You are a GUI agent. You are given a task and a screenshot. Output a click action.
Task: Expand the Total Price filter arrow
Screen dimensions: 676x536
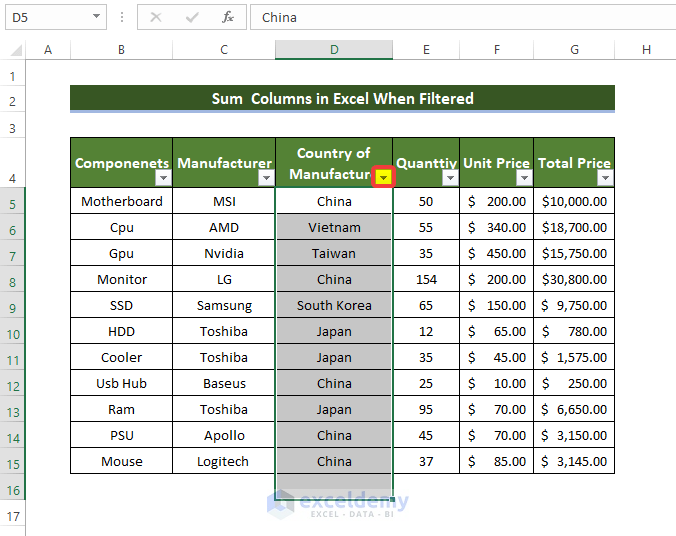tap(604, 177)
